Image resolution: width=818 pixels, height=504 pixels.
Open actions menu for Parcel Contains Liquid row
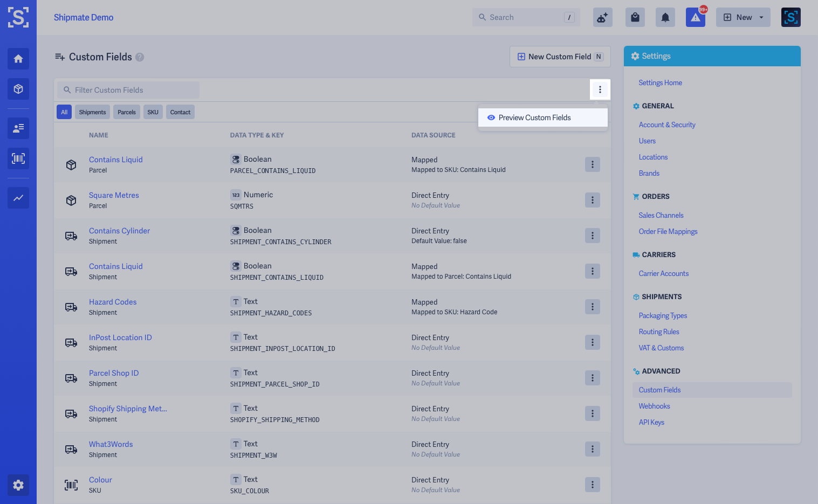coord(593,164)
